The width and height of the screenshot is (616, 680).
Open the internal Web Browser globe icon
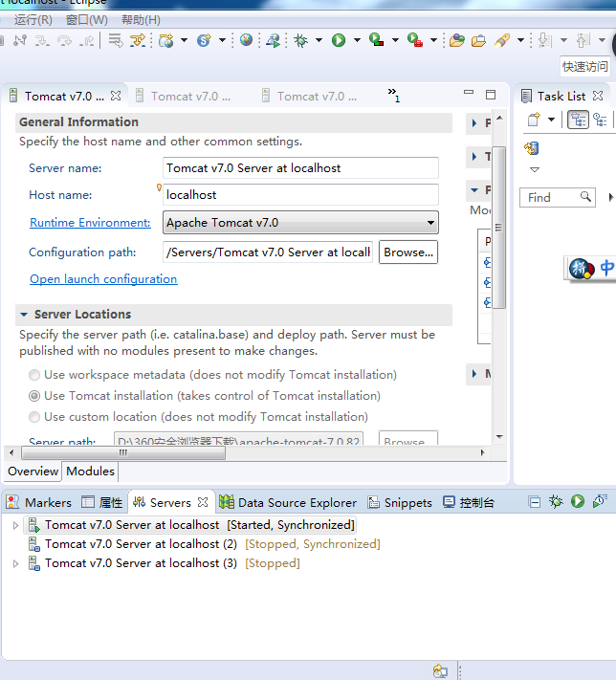coord(246,40)
